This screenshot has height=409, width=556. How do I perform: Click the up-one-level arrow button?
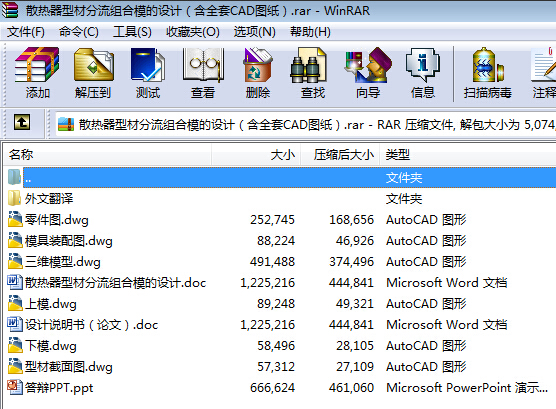click(22, 122)
